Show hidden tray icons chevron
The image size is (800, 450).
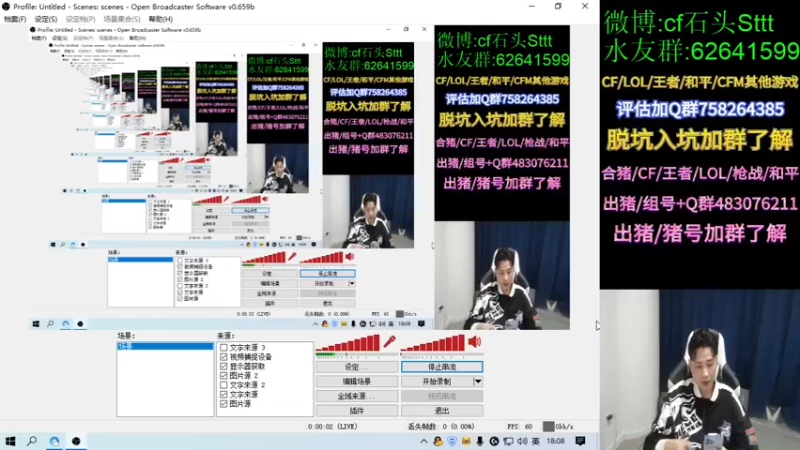point(423,441)
